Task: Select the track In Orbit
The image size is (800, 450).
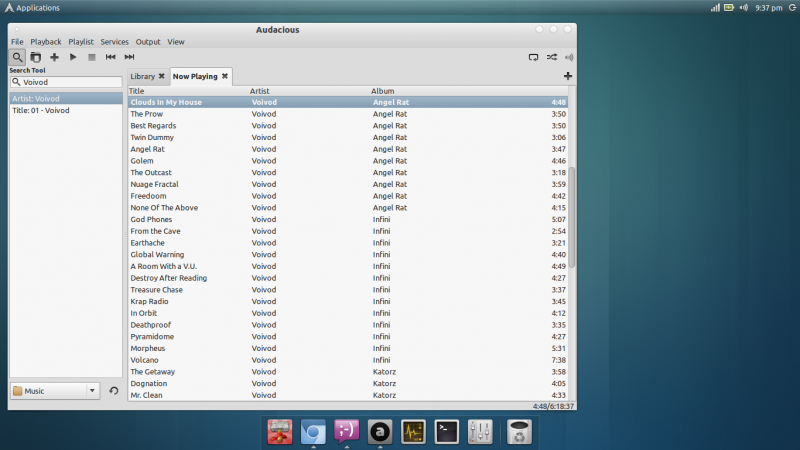Action: point(347,314)
